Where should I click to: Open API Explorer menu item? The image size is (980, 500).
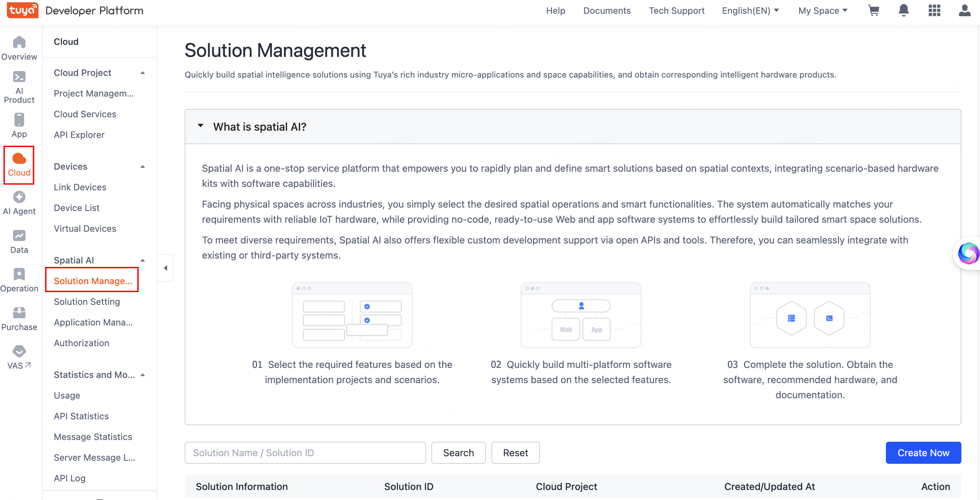coord(79,135)
